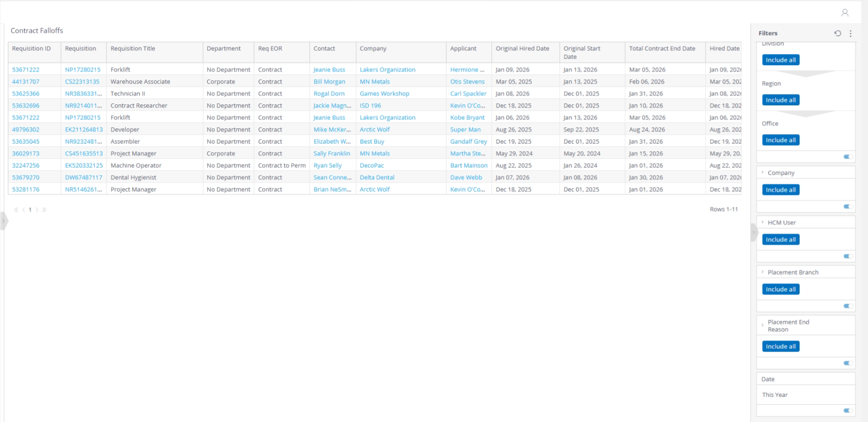This screenshot has height=422, width=868.
Task: Click Include all under Division
Action: click(780, 60)
